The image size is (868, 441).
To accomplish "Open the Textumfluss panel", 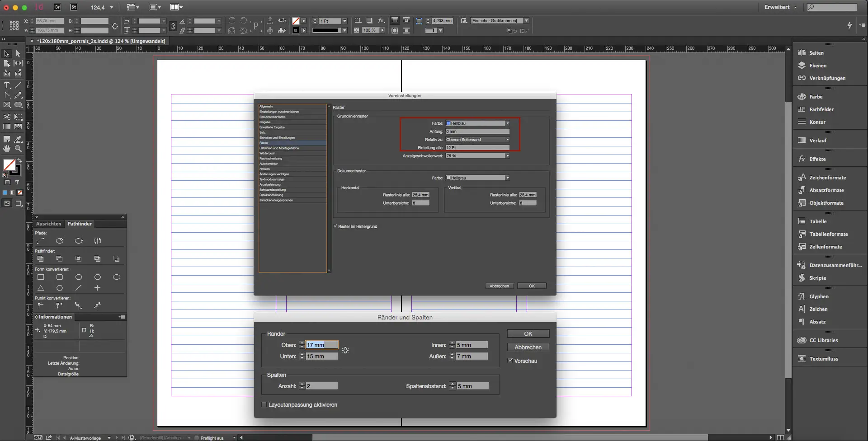I will (x=823, y=359).
